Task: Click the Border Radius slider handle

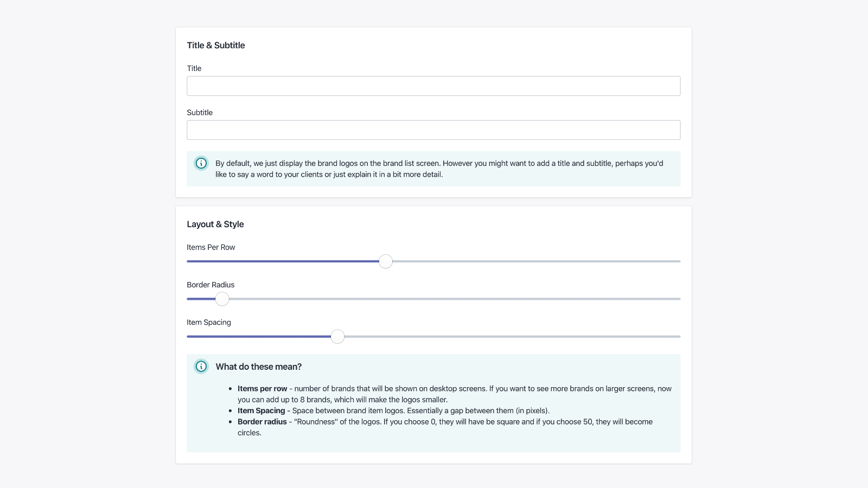Action: point(222,299)
